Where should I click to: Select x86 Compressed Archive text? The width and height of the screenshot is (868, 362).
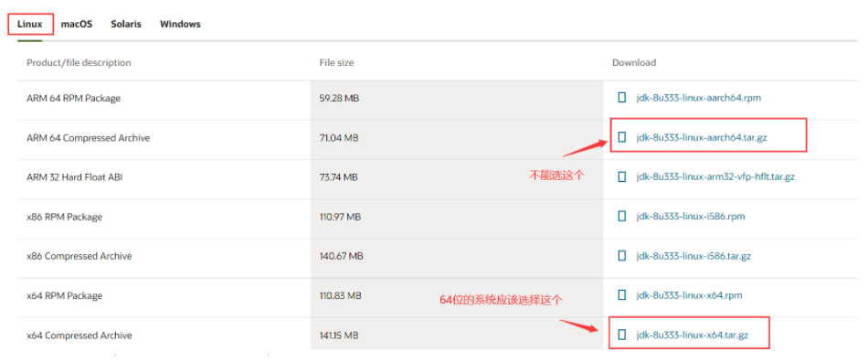(79, 256)
